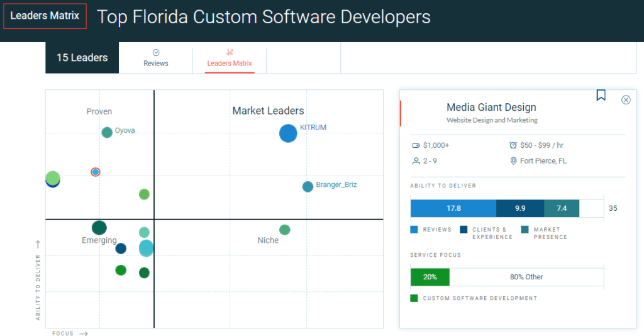Open the Oyova label link
The width and height of the screenshot is (644, 336).
coord(125,130)
